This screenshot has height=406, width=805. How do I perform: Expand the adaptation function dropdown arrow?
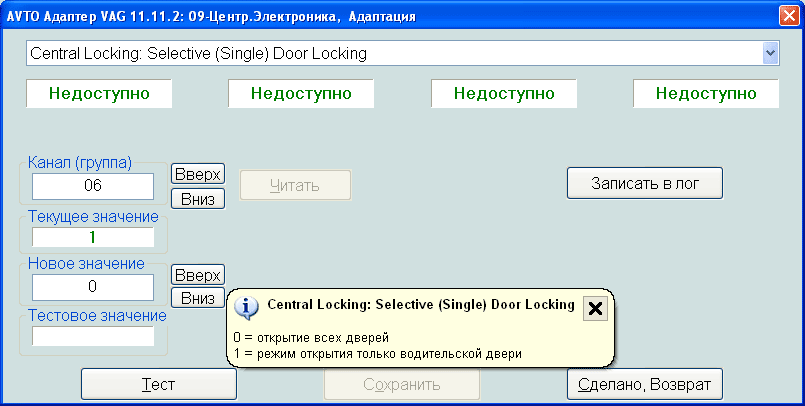(x=770, y=53)
